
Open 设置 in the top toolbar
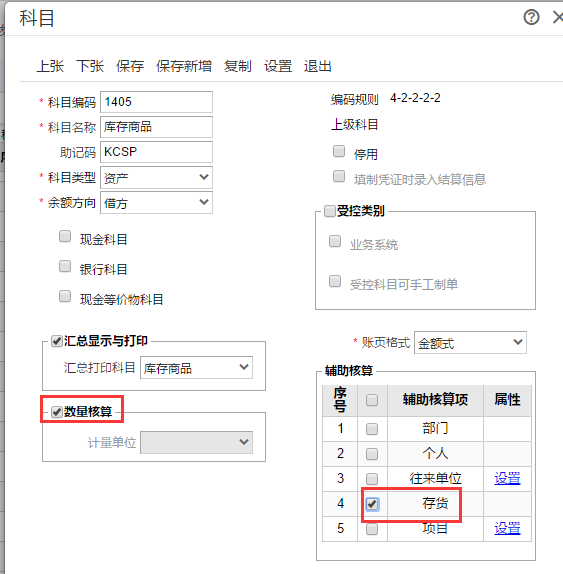click(x=278, y=66)
